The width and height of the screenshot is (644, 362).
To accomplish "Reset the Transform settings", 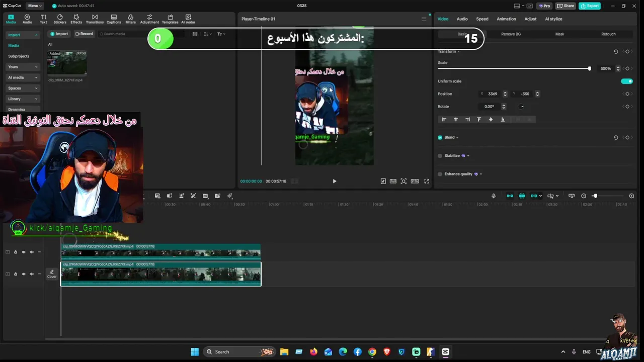I will click(x=616, y=51).
